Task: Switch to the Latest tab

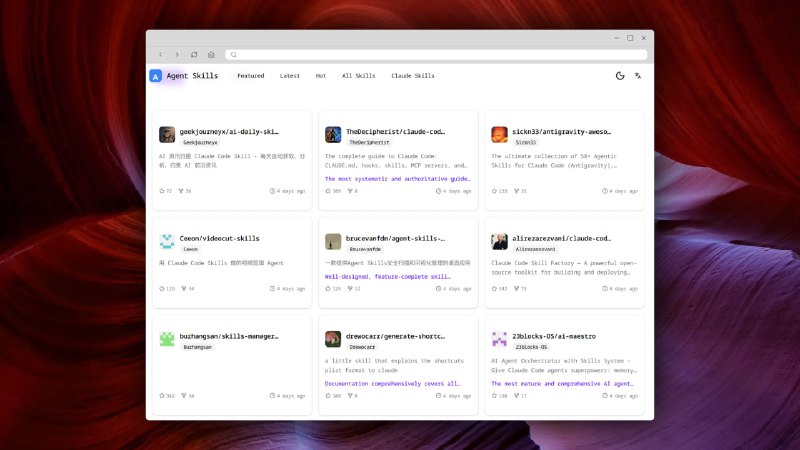Action: 290,76
